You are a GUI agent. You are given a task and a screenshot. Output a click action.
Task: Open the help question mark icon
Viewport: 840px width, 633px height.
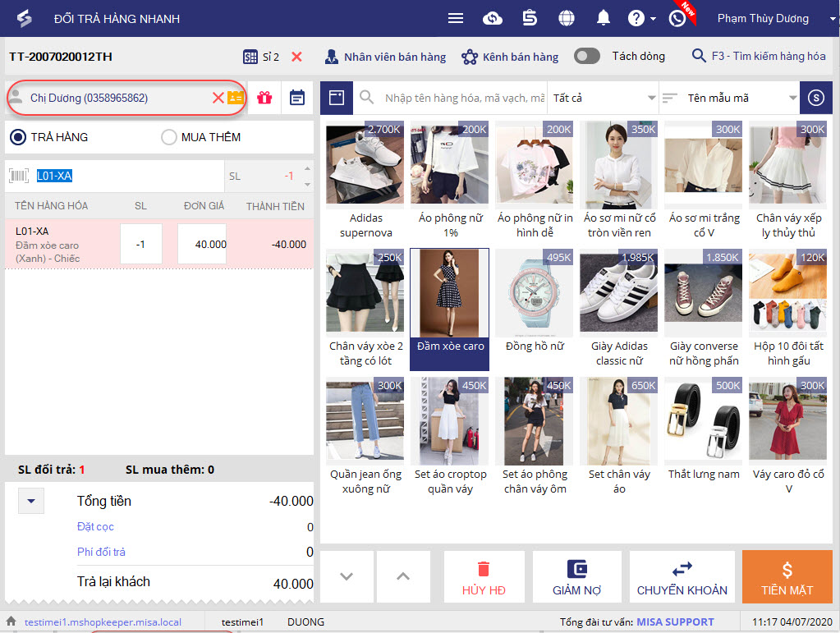click(636, 19)
